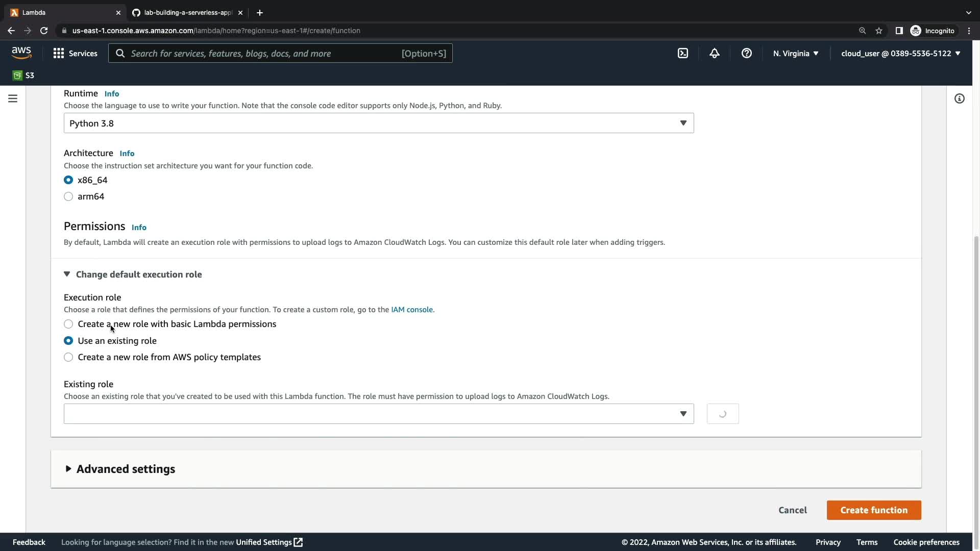Open the Services grid menu
980x551 pixels.
[x=75, y=53]
